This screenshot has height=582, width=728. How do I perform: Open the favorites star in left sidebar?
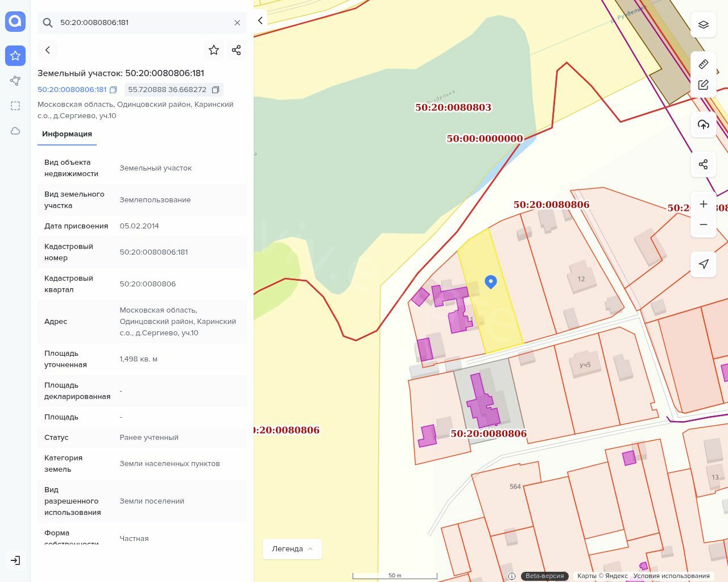(15, 56)
